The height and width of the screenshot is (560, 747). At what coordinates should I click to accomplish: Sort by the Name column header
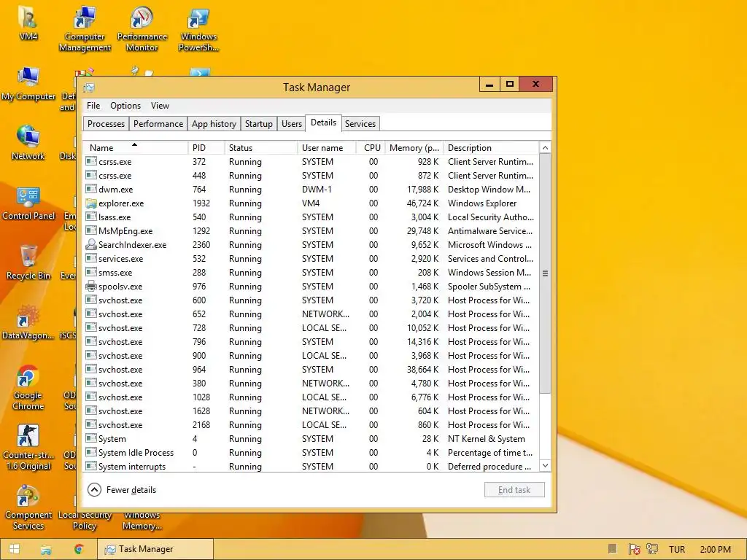point(135,147)
